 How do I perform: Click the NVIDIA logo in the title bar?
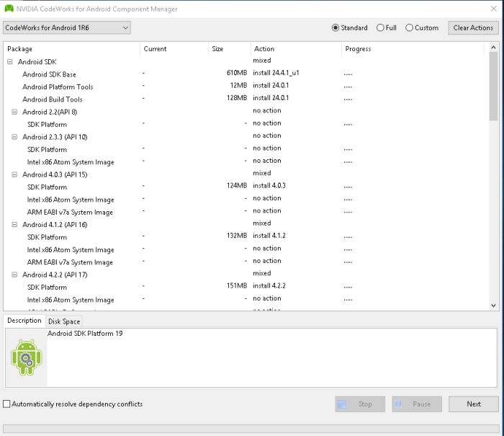coord(9,9)
